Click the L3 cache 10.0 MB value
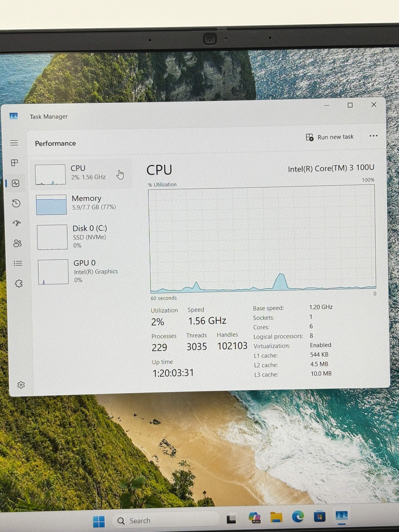 pyautogui.click(x=321, y=373)
